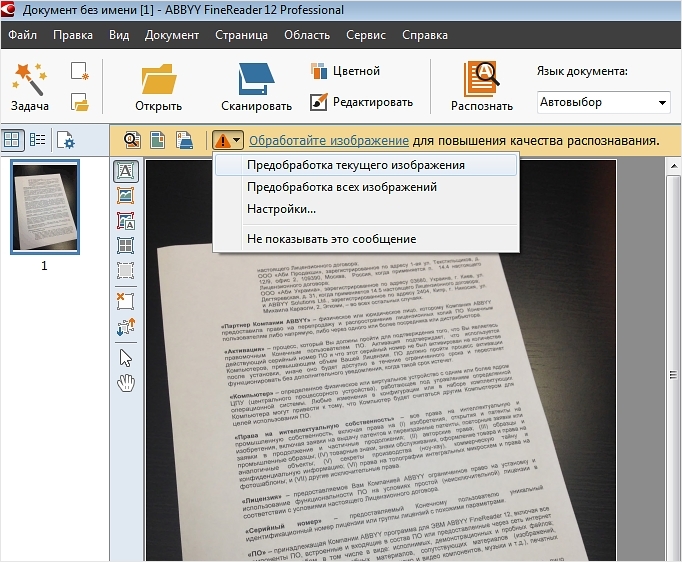The width and height of the screenshot is (682, 562).
Task: Click the vertical scrollbar up arrow
Action: tap(673, 167)
